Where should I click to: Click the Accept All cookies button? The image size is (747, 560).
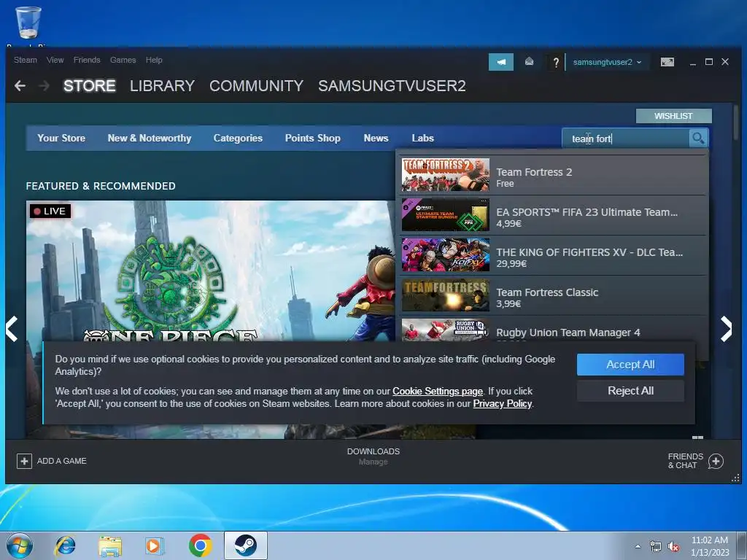pyautogui.click(x=630, y=365)
